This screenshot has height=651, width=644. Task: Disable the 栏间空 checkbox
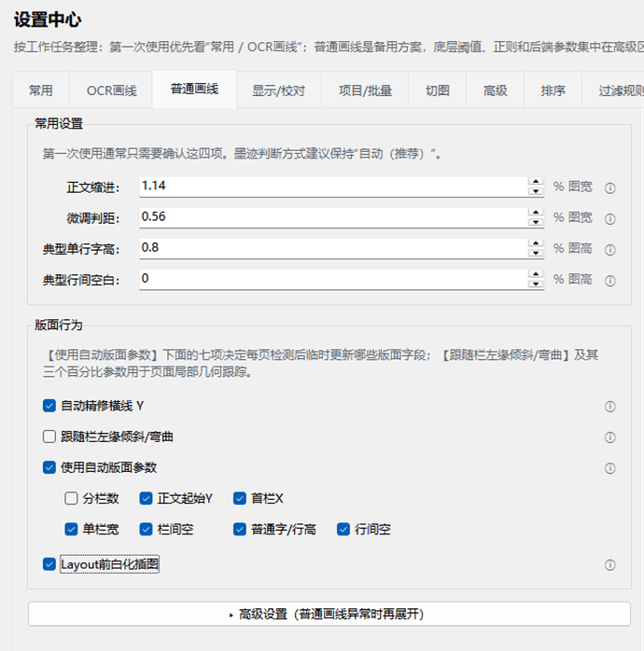[146, 530]
